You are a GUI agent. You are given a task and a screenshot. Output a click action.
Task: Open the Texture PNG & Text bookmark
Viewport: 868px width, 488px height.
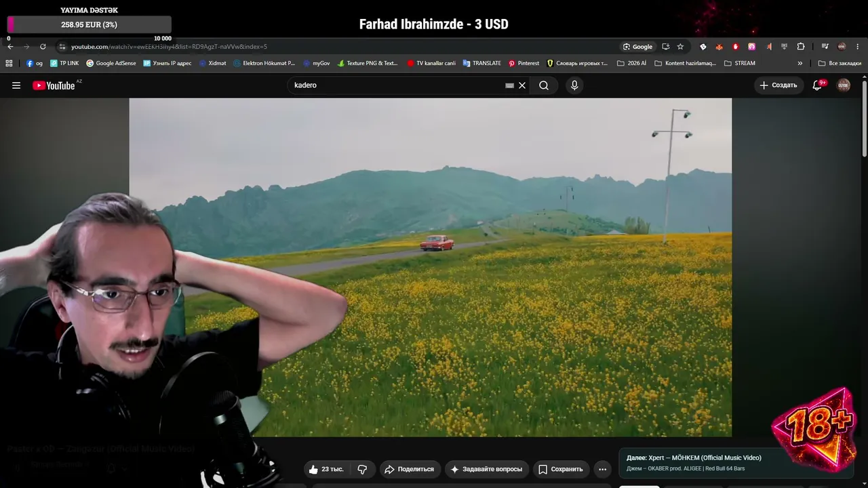[368, 63]
